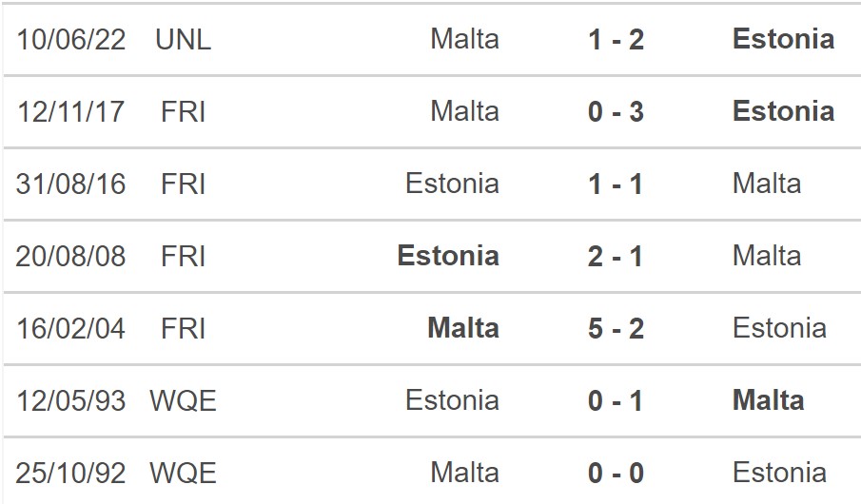Select bold Malta in the 16/02/04 row
Image resolution: width=861 pixels, height=504 pixels.
(463, 328)
